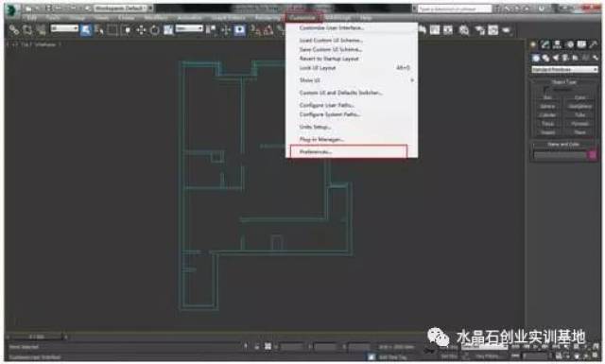Viewport: 605px width, 364px height.
Task: Click the object color swatch
Action: point(593,155)
